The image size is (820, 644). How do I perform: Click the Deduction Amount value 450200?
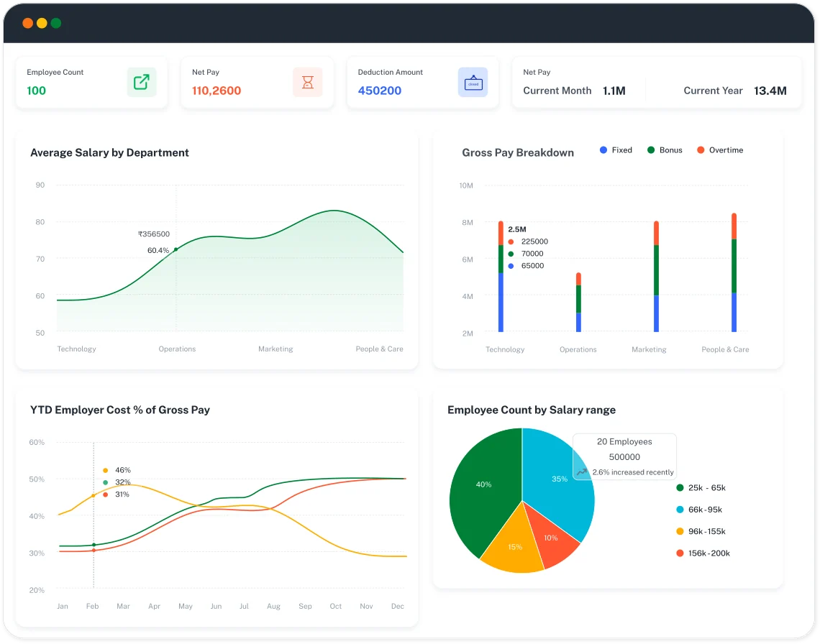380,91
